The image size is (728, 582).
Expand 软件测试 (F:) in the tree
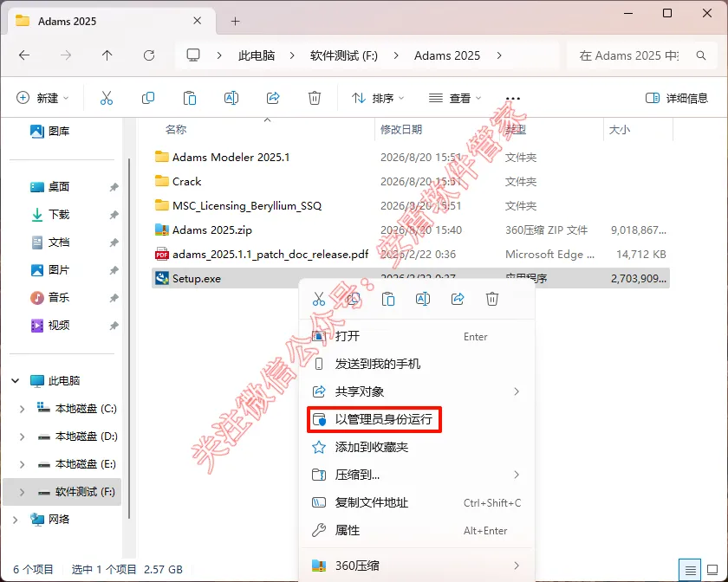pyautogui.click(x=22, y=492)
